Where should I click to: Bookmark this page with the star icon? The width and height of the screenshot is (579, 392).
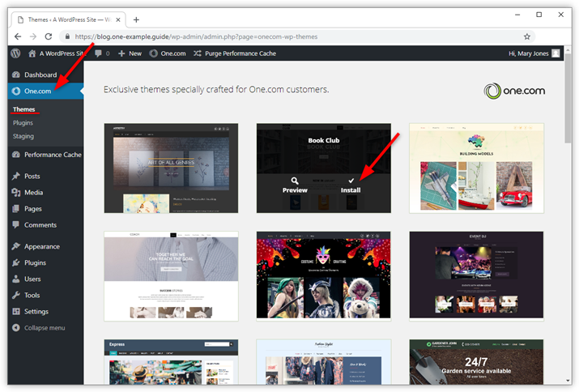pyautogui.click(x=527, y=36)
